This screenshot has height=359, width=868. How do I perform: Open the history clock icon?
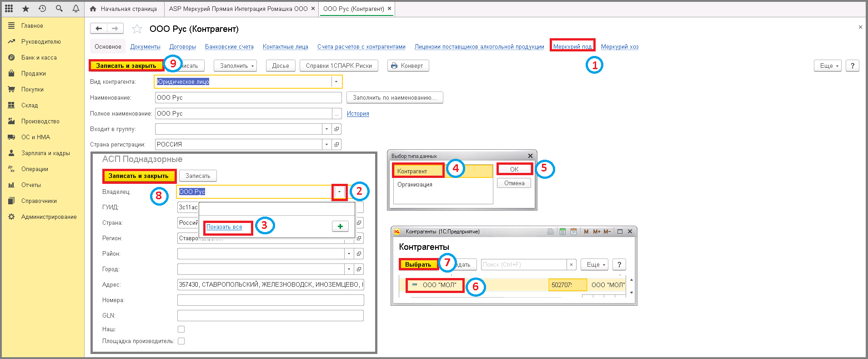coord(42,9)
